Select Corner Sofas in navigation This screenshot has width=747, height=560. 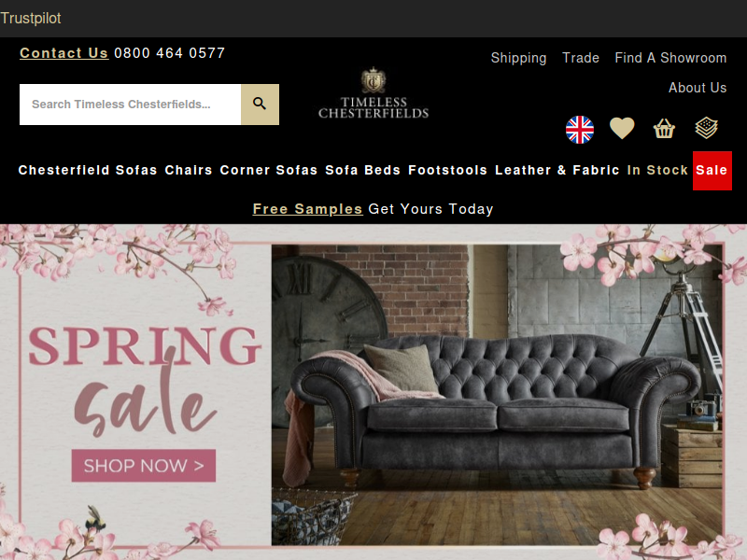point(269,170)
